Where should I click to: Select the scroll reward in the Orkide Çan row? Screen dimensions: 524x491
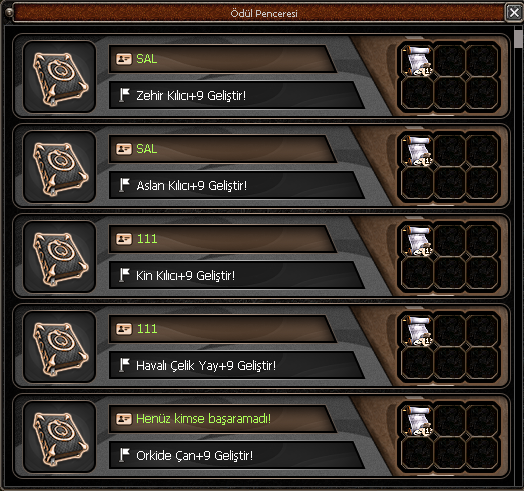tap(417, 420)
